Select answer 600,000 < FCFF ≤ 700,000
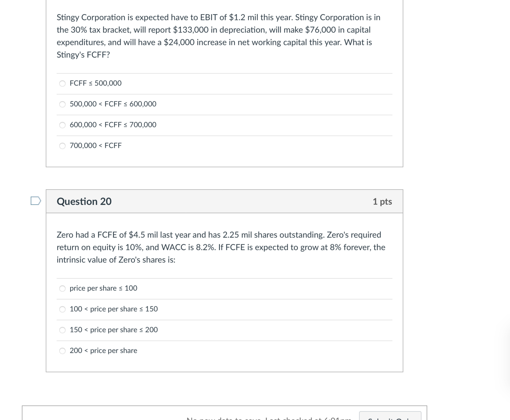 click(x=62, y=125)
